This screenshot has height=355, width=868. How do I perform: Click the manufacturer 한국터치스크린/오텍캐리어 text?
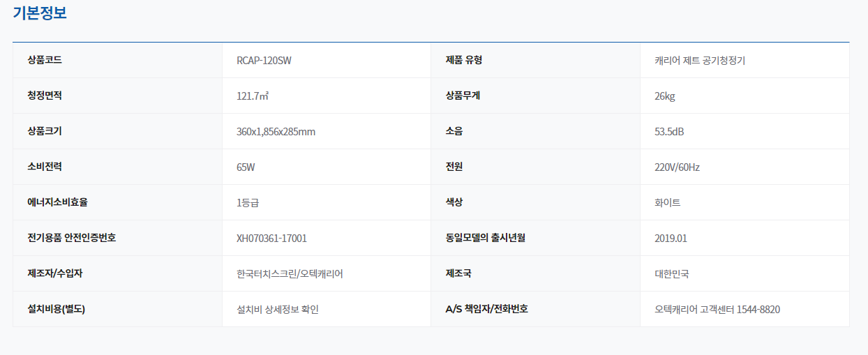pos(290,273)
